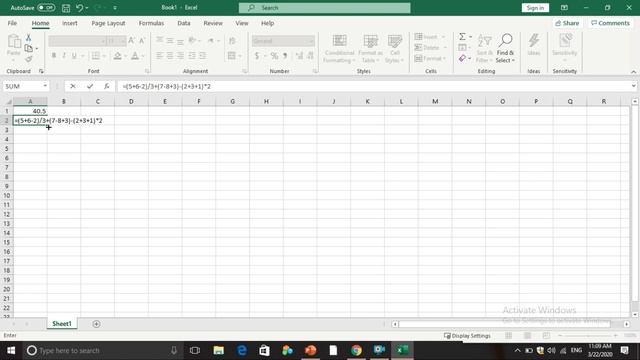Open the File menu
Screen dimensions: 640x360
12,23
